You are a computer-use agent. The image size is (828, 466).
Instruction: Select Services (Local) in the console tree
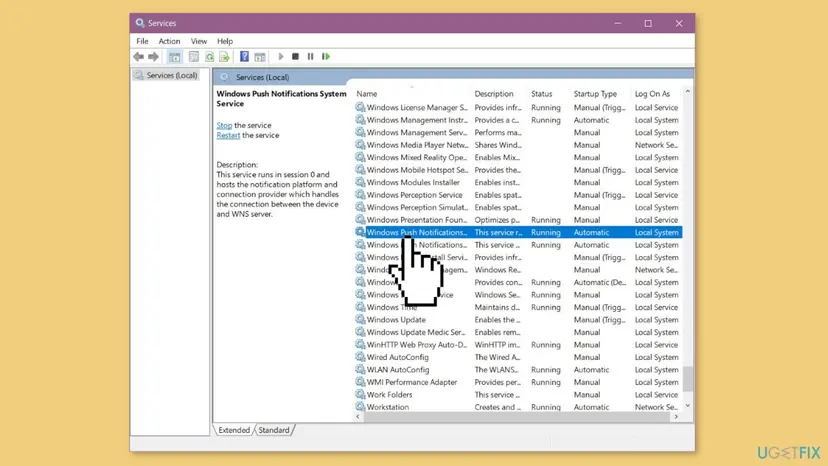[x=172, y=76]
